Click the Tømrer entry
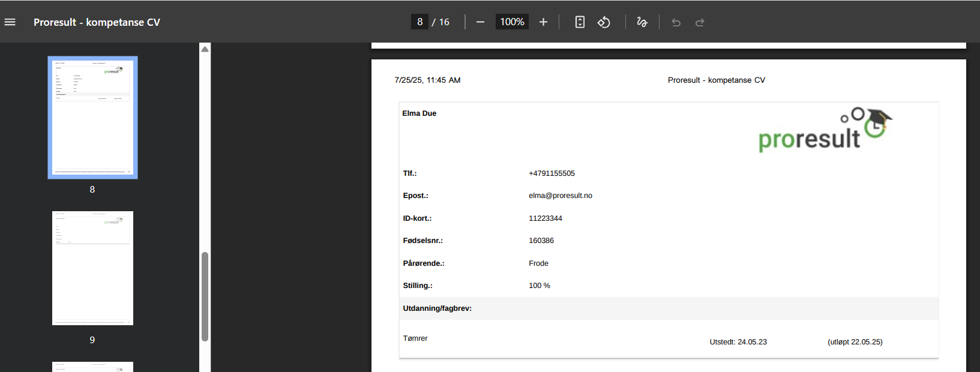The height and width of the screenshot is (372, 980). click(415, 338)
